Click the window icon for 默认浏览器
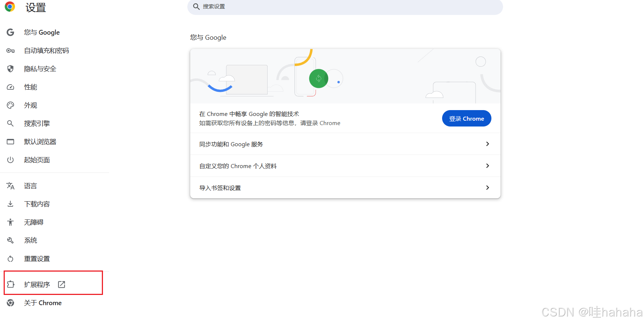Image resolution: width=644 pixels, height=323 pixels. 11,142
